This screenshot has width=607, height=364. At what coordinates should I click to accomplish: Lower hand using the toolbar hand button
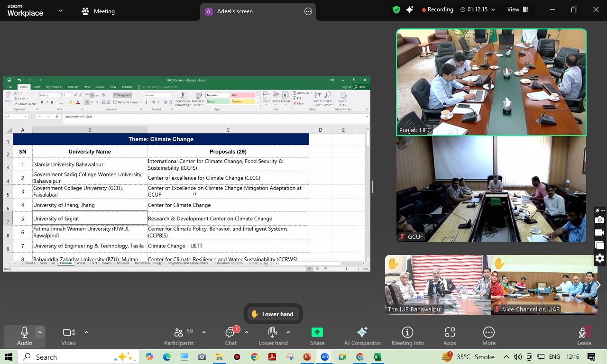coord(273,336)
